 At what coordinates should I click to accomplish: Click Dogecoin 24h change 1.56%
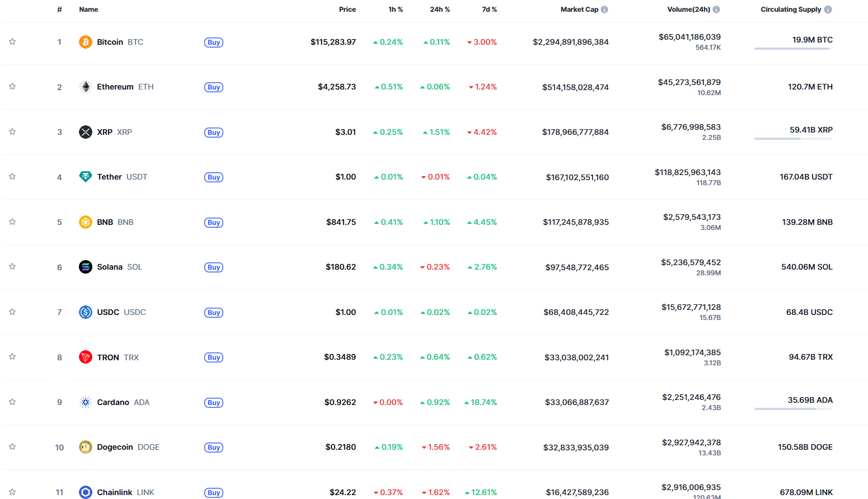pos(436,447)
